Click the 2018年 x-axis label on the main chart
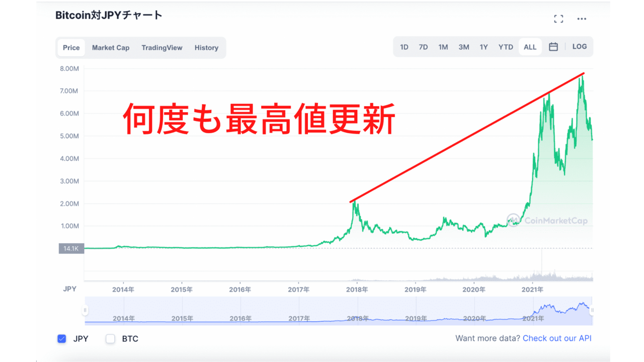This screenshot has height=362, width=644. click(357, 290)
